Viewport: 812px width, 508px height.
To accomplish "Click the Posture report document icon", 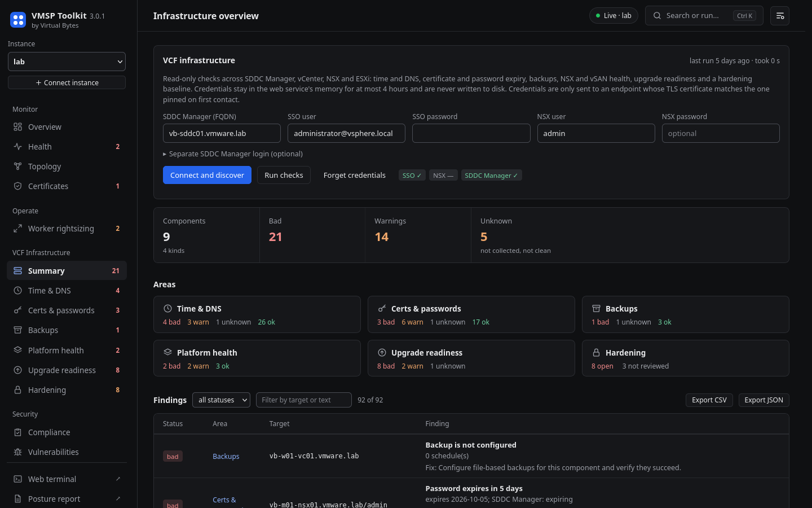I will [x=18, y=499].
